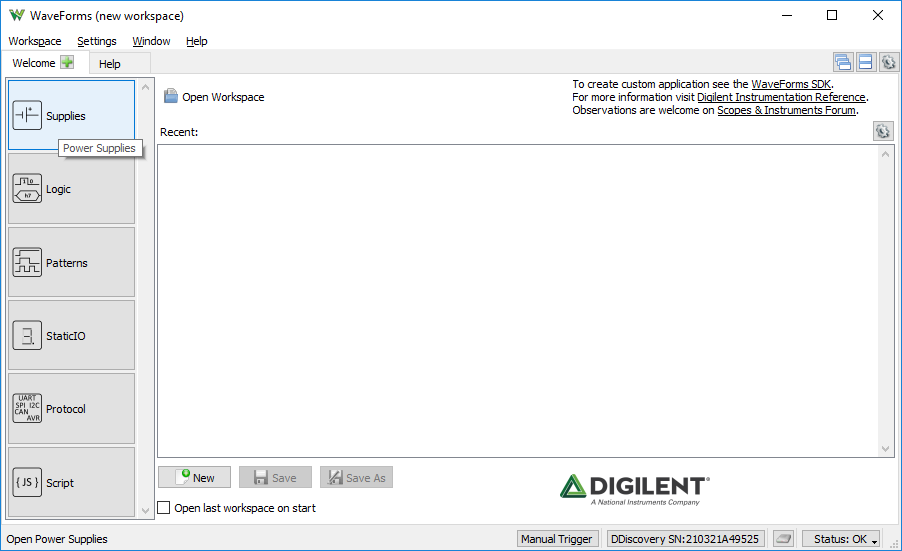Screen dimensions: 902x551
Task: Click the WaveForms logo in title bar
Action: pos(17,15)
